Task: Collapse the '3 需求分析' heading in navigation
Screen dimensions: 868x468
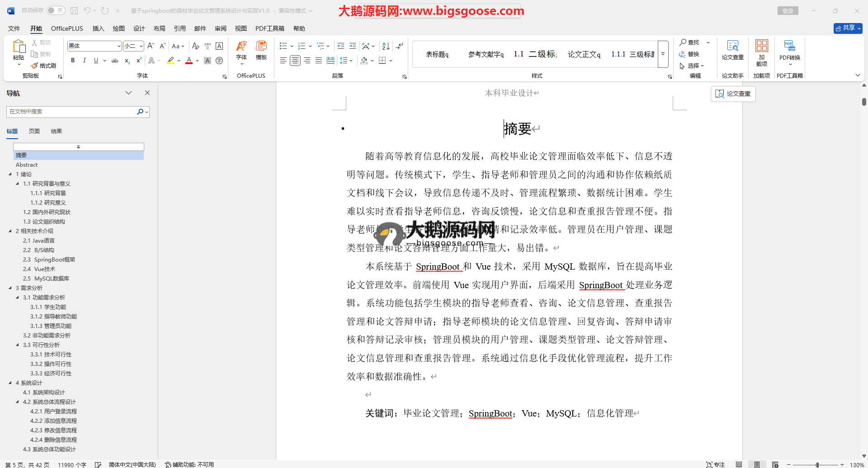Action: [10, 288]
